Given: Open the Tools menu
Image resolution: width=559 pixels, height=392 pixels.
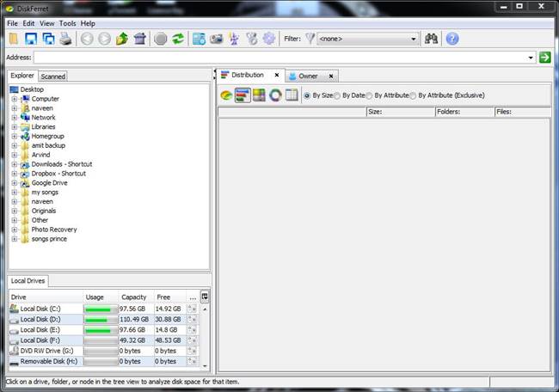Looking at the screenshot, I should click(68, 23).
